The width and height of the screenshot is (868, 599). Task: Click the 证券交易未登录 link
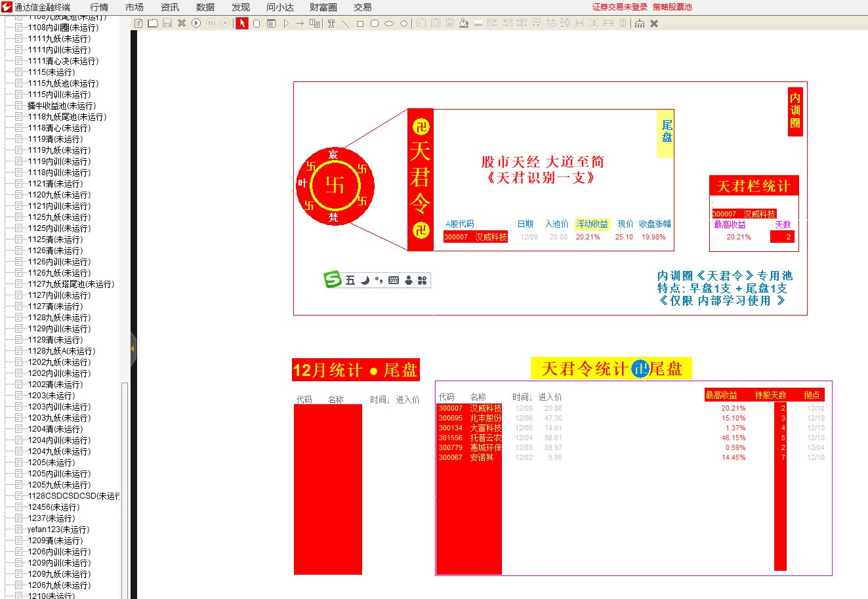point(619,7)
